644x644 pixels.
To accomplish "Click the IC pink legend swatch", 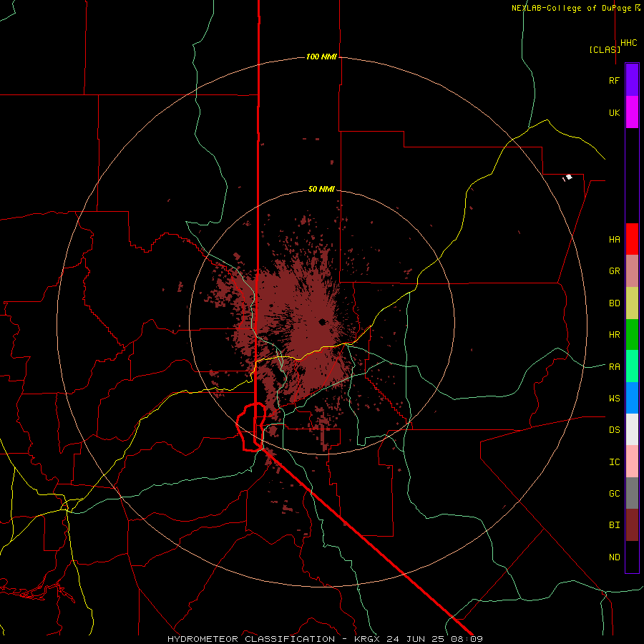I will [x=632, y=462].
